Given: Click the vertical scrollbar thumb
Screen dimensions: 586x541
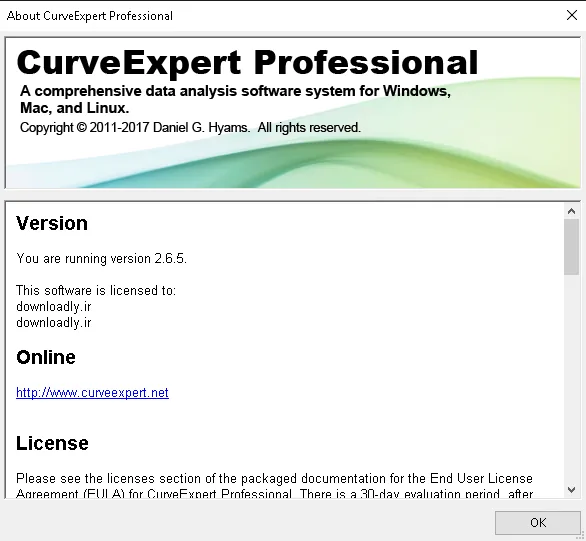Looking at the screenshot, I should click(571, 247).
